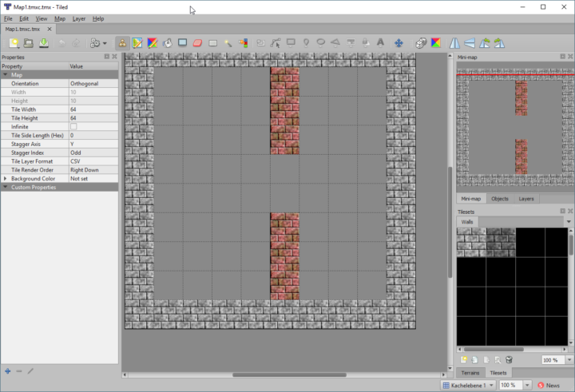This screenshot has width=575, height=392.
Task: Collapse the Custom Properties section
Action: 6,187
